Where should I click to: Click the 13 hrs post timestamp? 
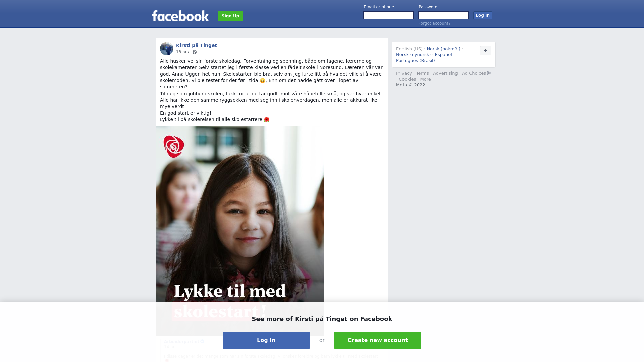pyautogui.click(x=182, y=52)
